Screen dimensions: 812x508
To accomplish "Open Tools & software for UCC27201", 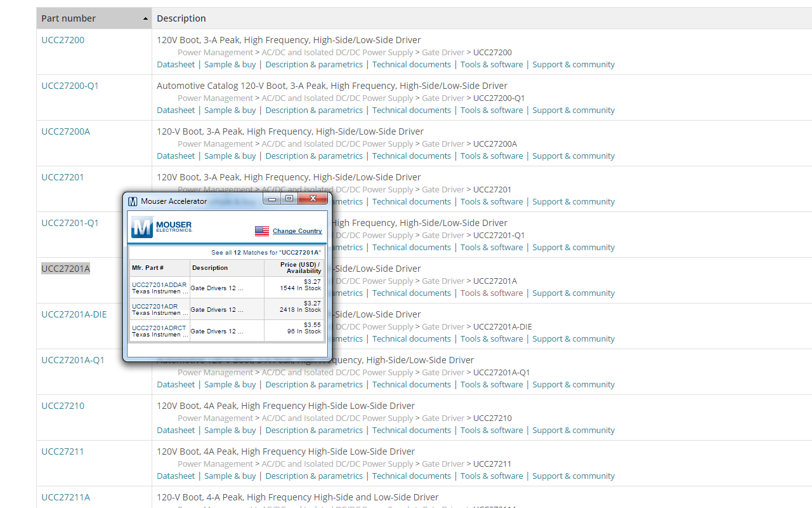I will coord(492,202).
